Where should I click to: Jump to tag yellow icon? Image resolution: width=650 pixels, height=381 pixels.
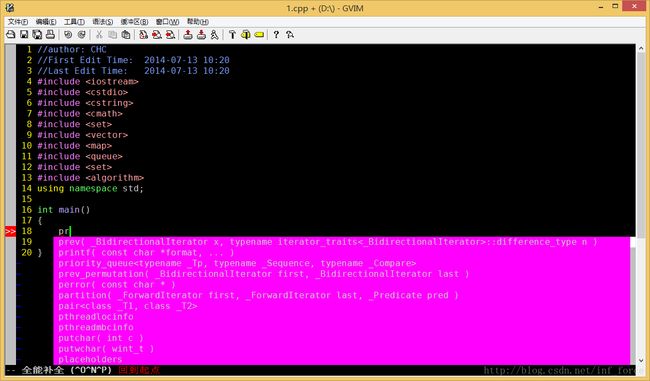tap(259, 34)
